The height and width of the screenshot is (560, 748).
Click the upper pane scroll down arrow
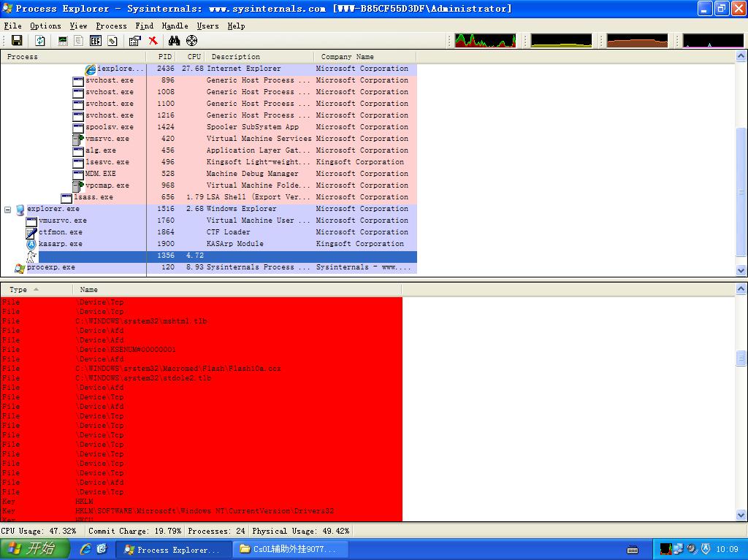coord(741,270)
